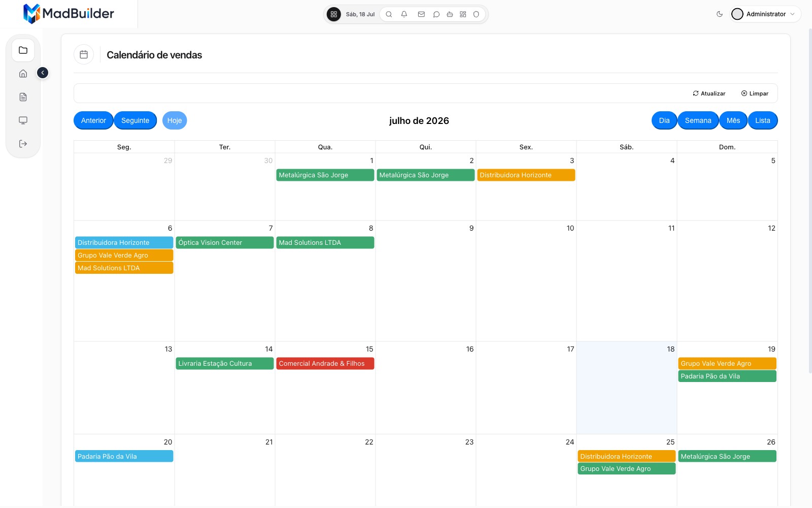Click the shield security icon
This screenshot has height=508, width=812.
click(x=476, y=14)
